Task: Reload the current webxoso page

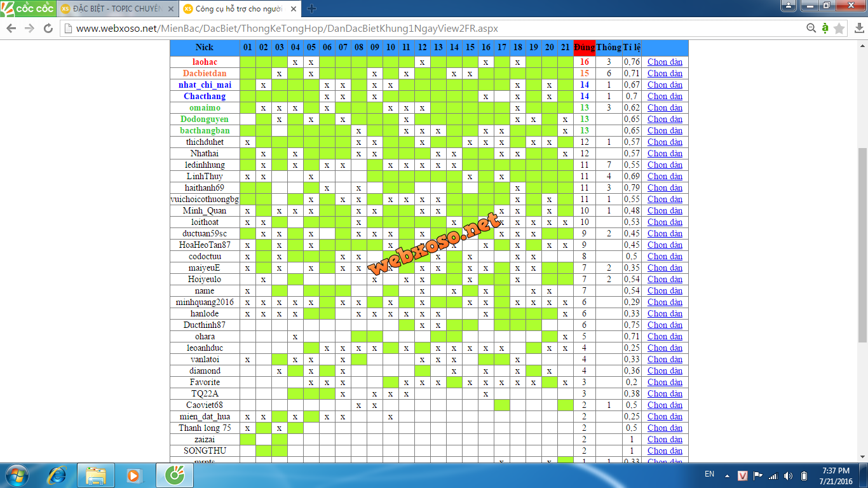Action: pos(48,29)
